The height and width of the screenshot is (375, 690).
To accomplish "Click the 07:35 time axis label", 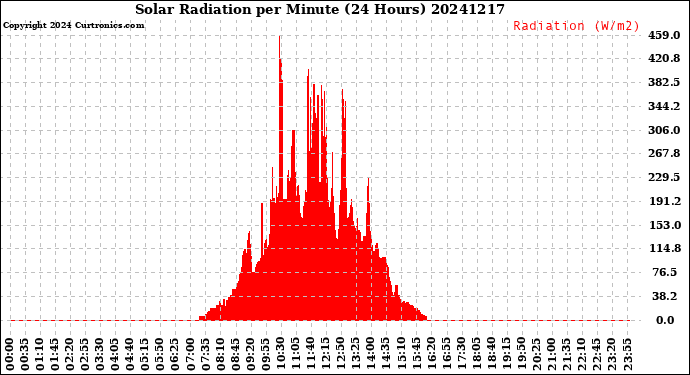I will 206,355.
